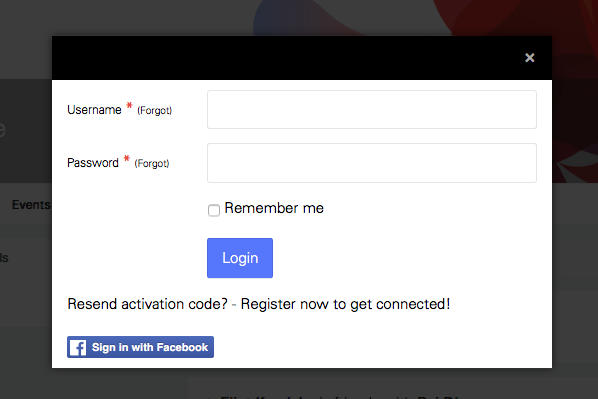Focus the Password input field

[372, 163]
